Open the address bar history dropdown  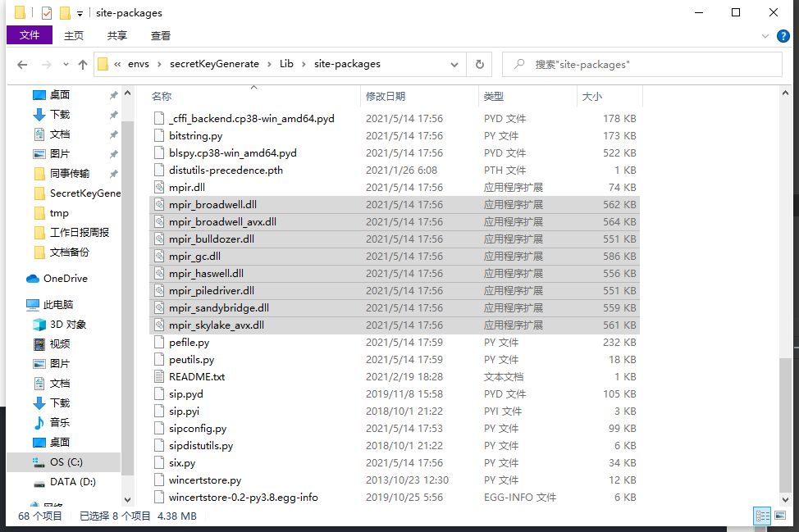(x=454, y=64)
